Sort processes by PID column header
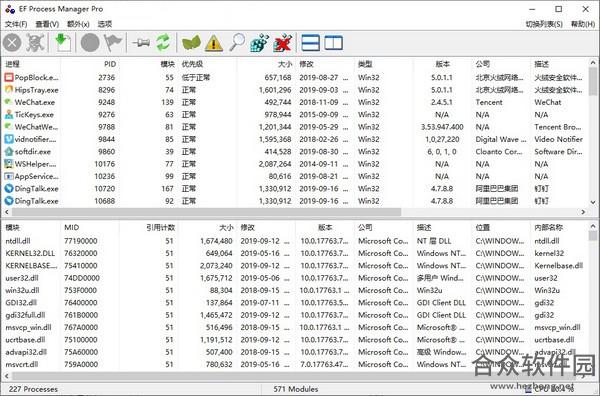Image resolution: width=600 pixels, height=396 pixels. point(110,64)
